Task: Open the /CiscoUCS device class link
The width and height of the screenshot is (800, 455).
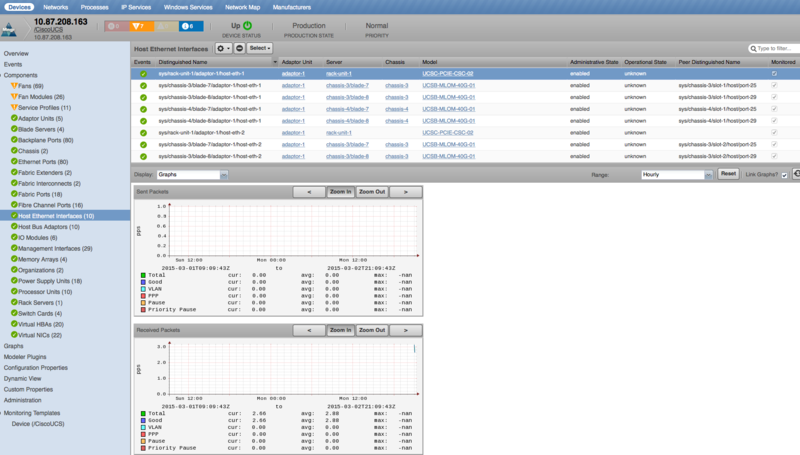Action: click(x=48, y=30)
